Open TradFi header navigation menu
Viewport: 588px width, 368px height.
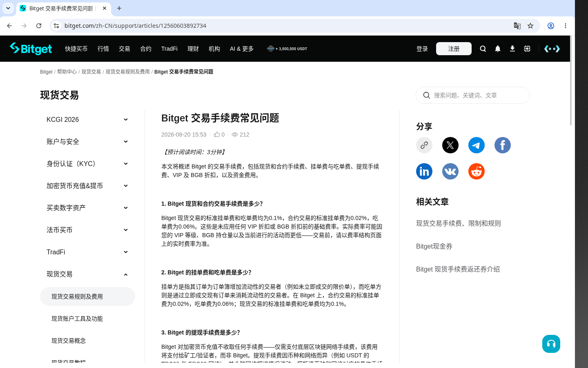[169, 49]
